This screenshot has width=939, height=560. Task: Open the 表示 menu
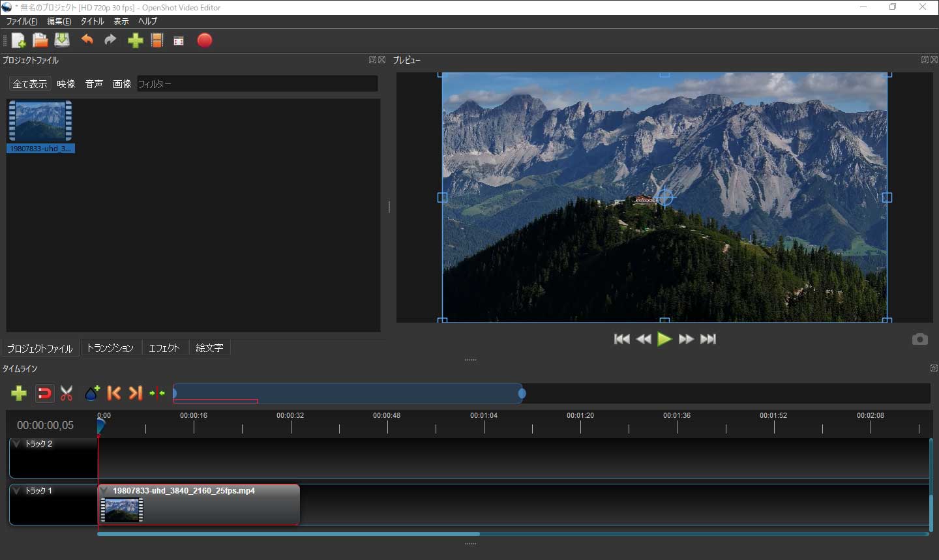click(x=121, y=22)
